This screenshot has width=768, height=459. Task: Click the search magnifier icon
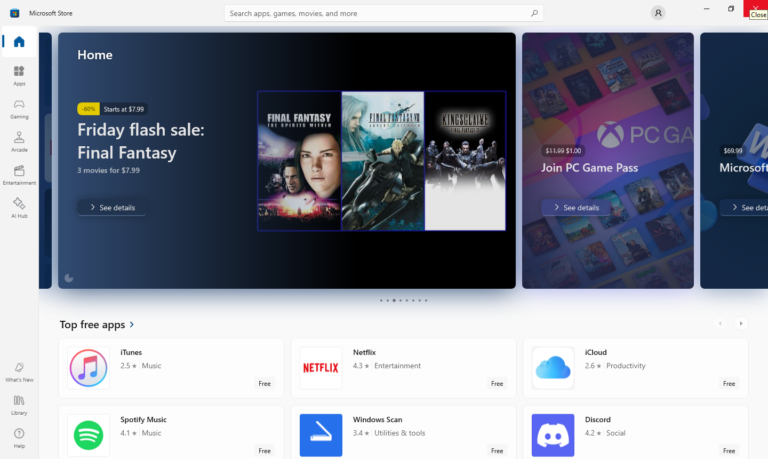[x=534, y=13]
